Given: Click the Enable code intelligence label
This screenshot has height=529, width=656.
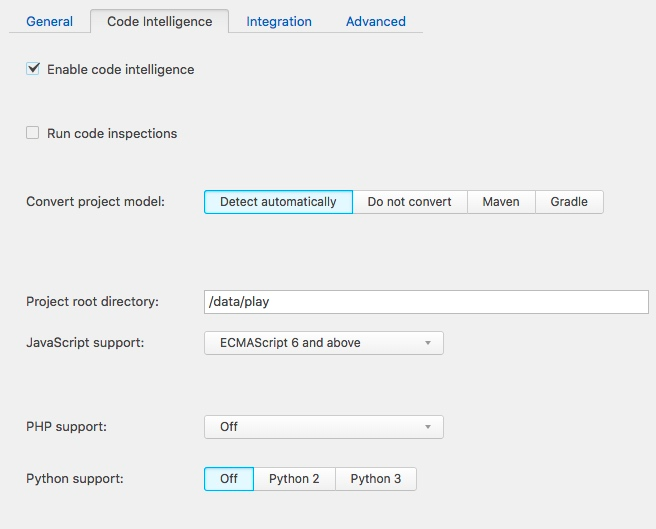Looking at the screenshot, I should pos(120,69).
